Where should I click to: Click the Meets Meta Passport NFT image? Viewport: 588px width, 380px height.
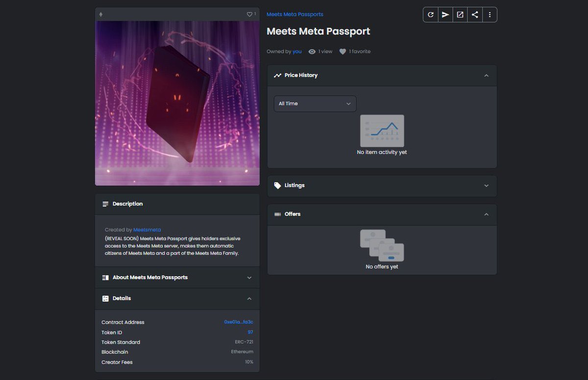(177, 103)
